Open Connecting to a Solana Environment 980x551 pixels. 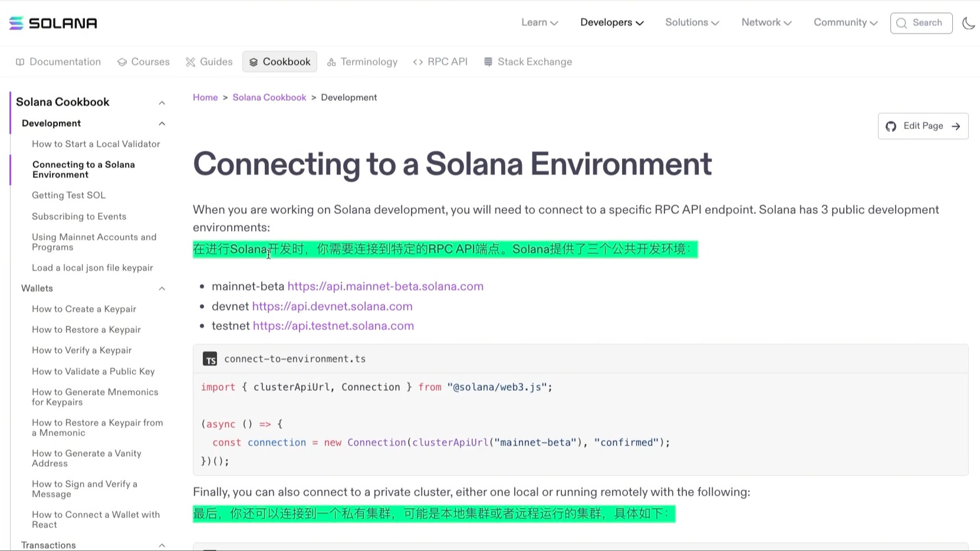tap(84, 170)
